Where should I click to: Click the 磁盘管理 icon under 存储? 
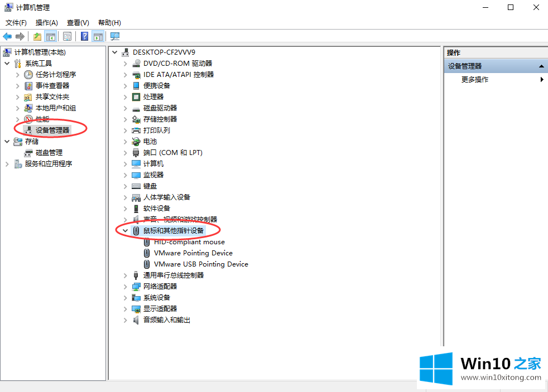pyautogui.click(x=28, y=152)
